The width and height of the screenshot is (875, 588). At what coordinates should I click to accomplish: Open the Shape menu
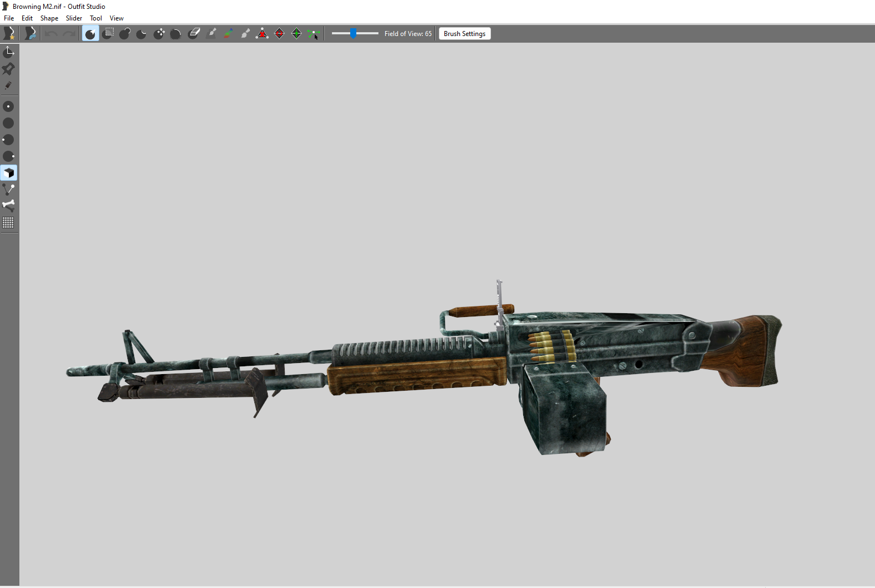coord(49,18)
